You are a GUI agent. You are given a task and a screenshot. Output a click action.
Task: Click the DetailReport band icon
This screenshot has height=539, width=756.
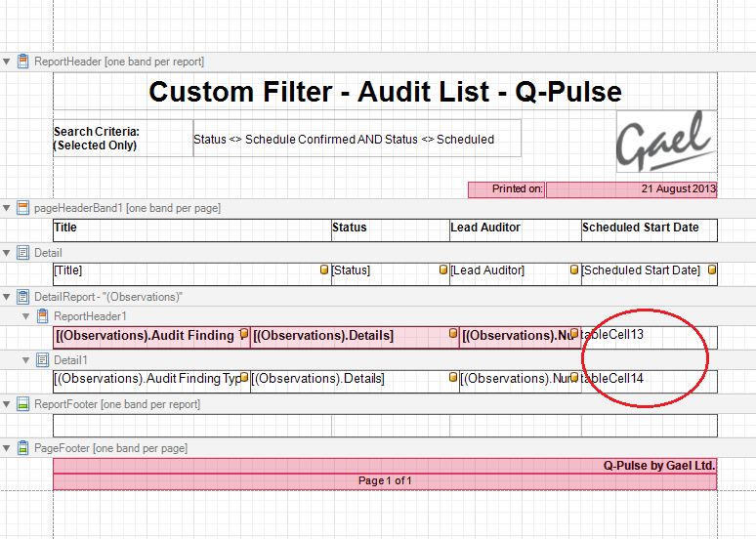click(x=22, y=297)
